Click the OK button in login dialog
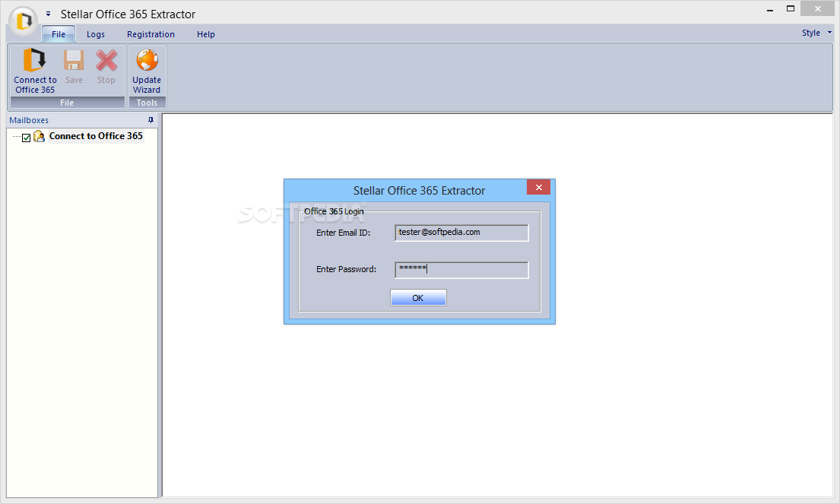This screenshot has width=840, height=504. pyautogui.click(x=418, y=298)
